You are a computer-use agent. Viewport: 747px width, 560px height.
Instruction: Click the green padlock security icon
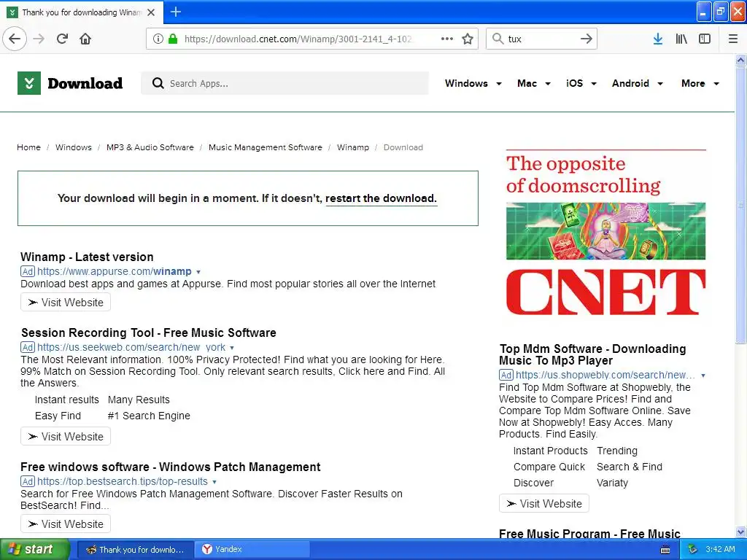pyautogui.click(x=173, y=39)
